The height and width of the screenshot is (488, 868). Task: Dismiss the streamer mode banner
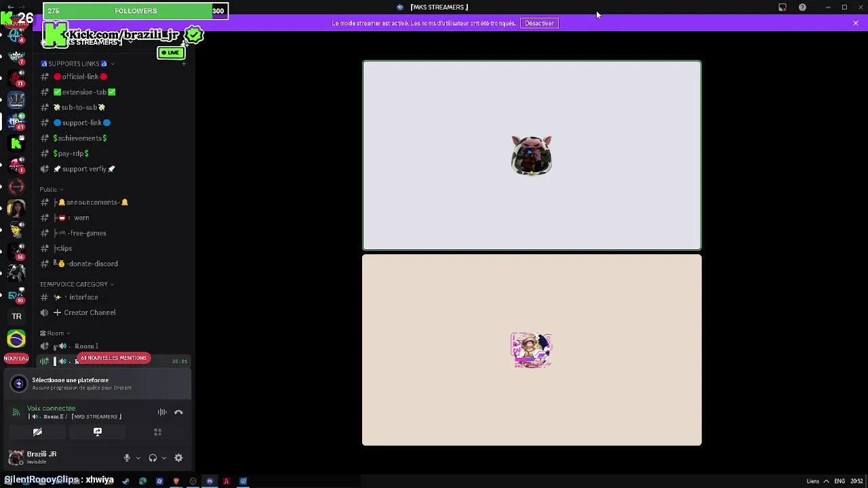coord(856,23)
